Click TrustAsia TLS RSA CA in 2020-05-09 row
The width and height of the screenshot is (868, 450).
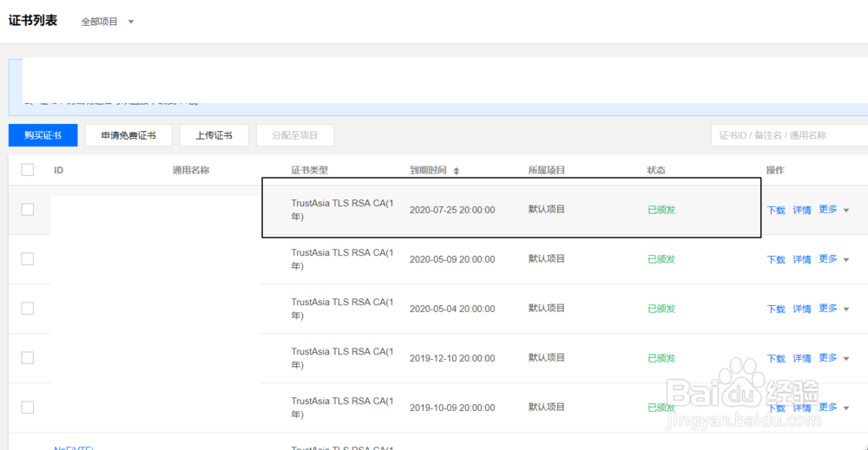tap(342, 258)
